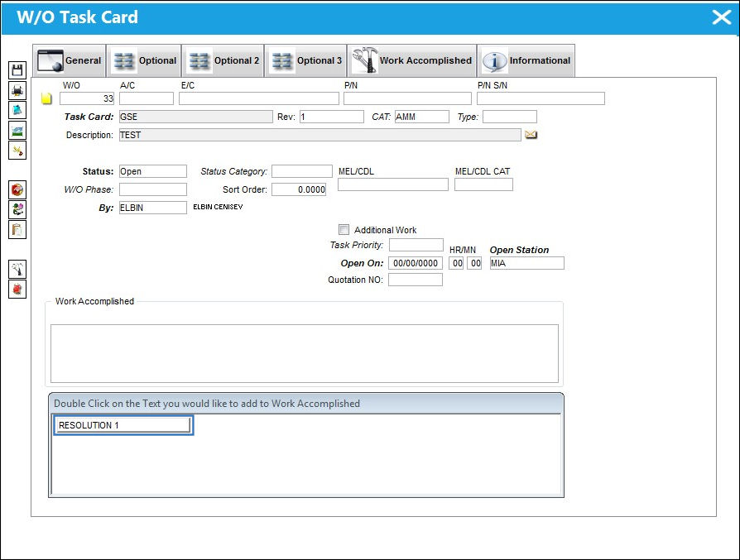Click the Description field containing TEST

(x=320, y=135)
